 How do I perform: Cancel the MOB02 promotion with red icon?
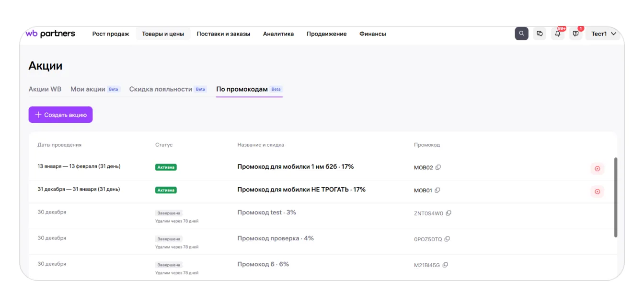[x=597, y=168]
